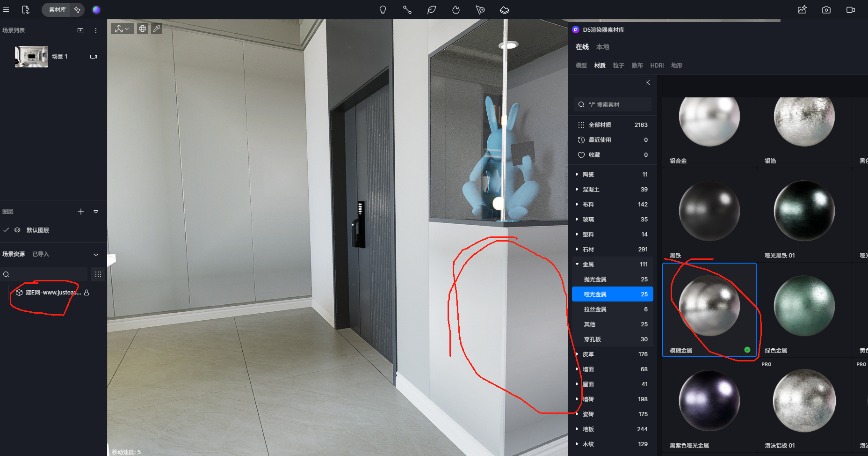The height and width of the screenshot is (456, 868).
Task: Open the light tool (bulb icon)
Action: pyautogui.click(x=383, y=10)
